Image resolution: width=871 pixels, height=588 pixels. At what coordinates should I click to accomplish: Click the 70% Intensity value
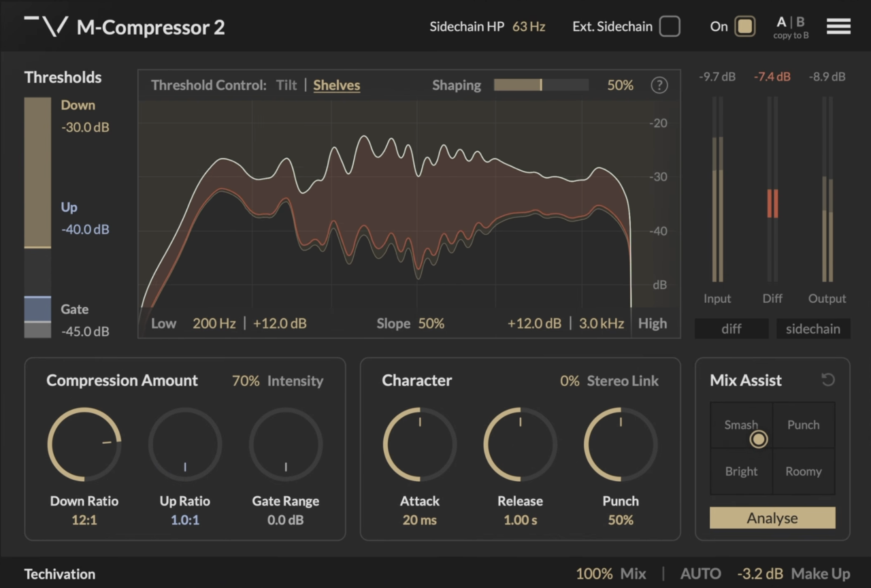[x=246, y=381]
